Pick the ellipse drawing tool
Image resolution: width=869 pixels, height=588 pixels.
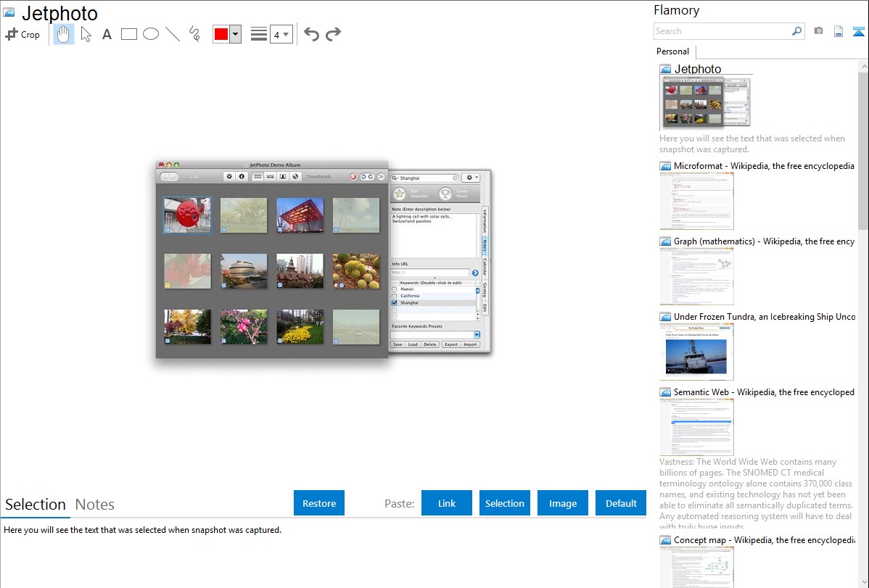[151, 34]
